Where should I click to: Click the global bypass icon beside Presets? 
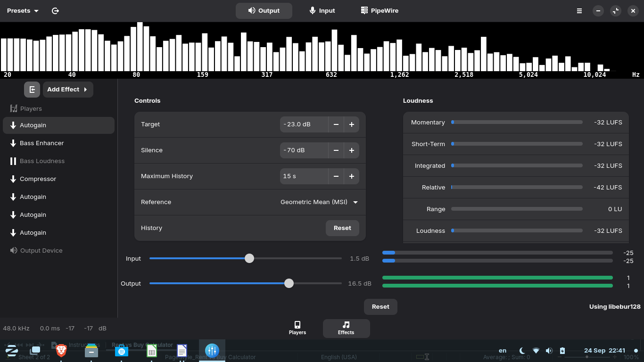(x=55, y=10)
